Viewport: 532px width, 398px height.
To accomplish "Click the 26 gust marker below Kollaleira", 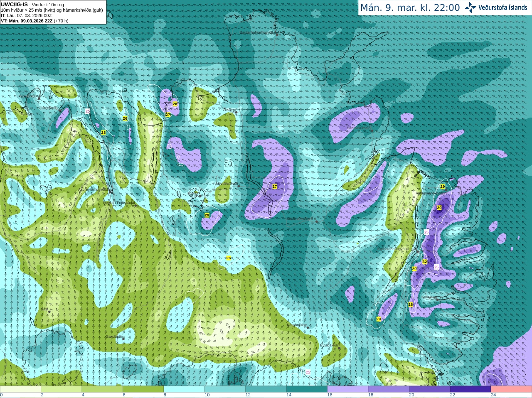I will 411,305.
